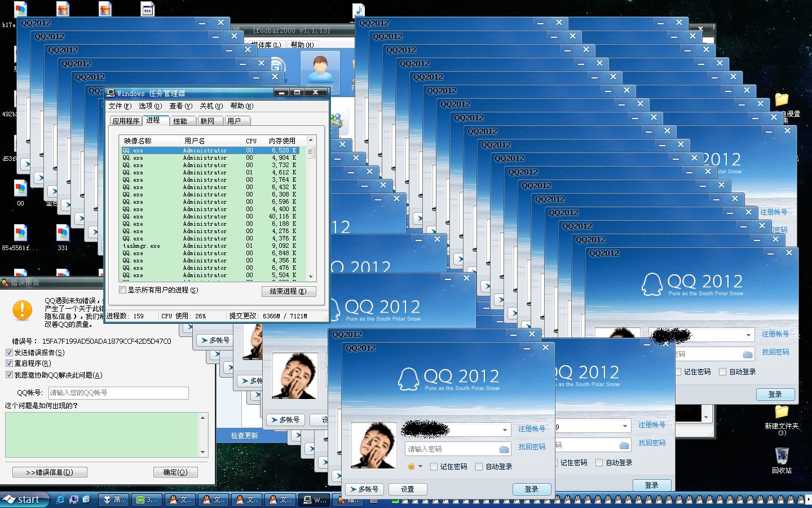This screenshot has height=508, width=812.
Task: Click 结束进程(E) button
Action: click(x=288, y=291)
